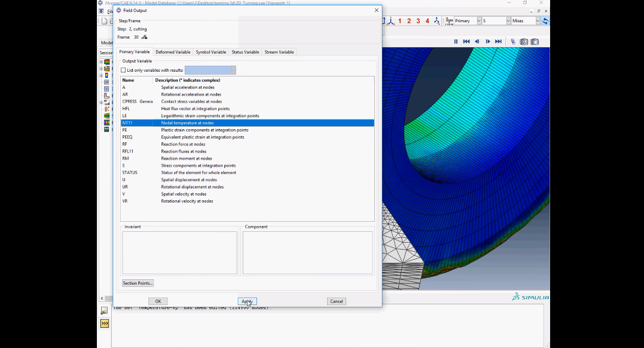Select the PEEQ output variable row
The width and height of the screenshot is (644, 348).
click(x=247, y=138)
